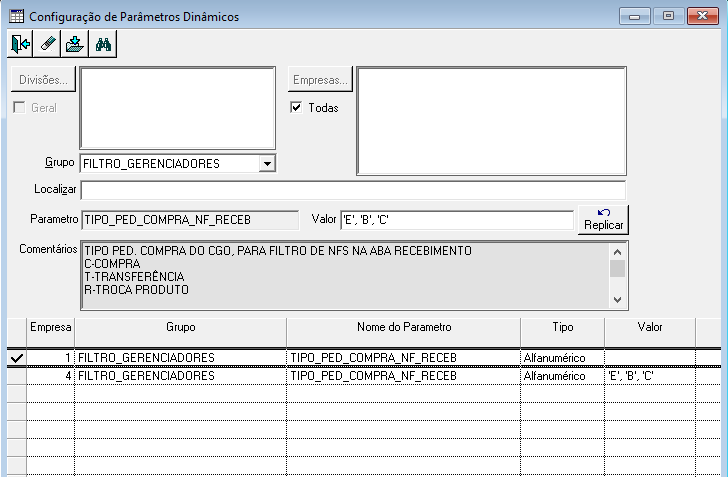This screenshot has height=477, width=728.
Task: Uncheck the Todas checkbox
Action: pos(296,108)
